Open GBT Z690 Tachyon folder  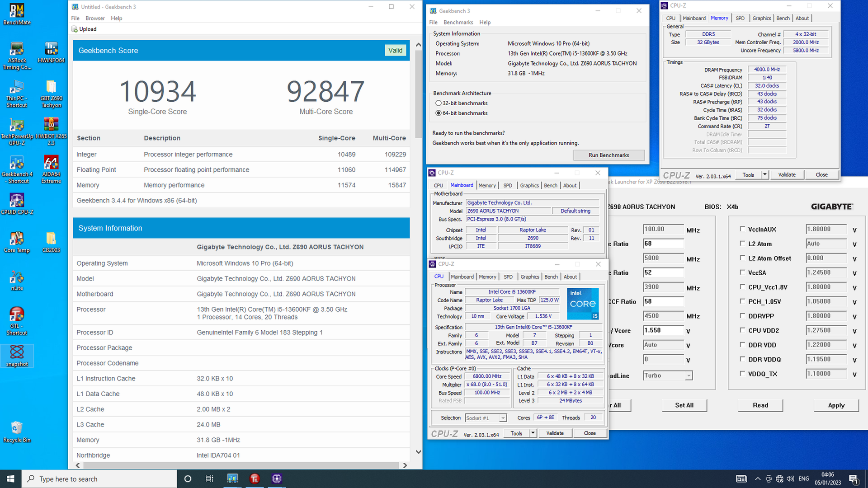[x=51, y=94]
